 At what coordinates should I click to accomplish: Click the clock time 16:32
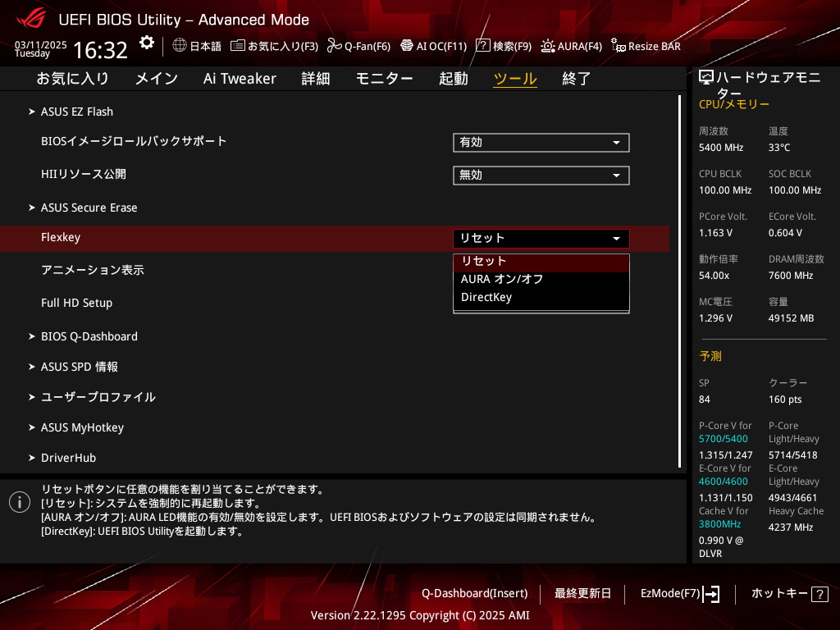click(x=100, y=50)
